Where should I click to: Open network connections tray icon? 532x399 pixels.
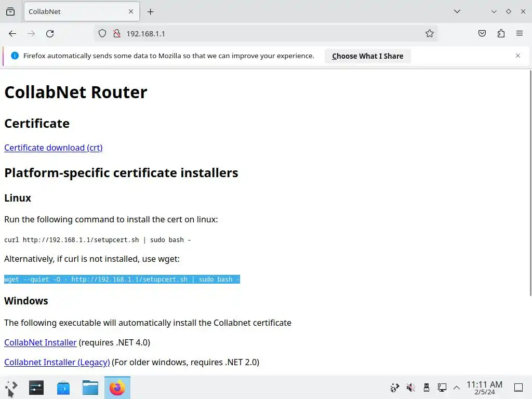pyautogui.click(x=442, y=388)
